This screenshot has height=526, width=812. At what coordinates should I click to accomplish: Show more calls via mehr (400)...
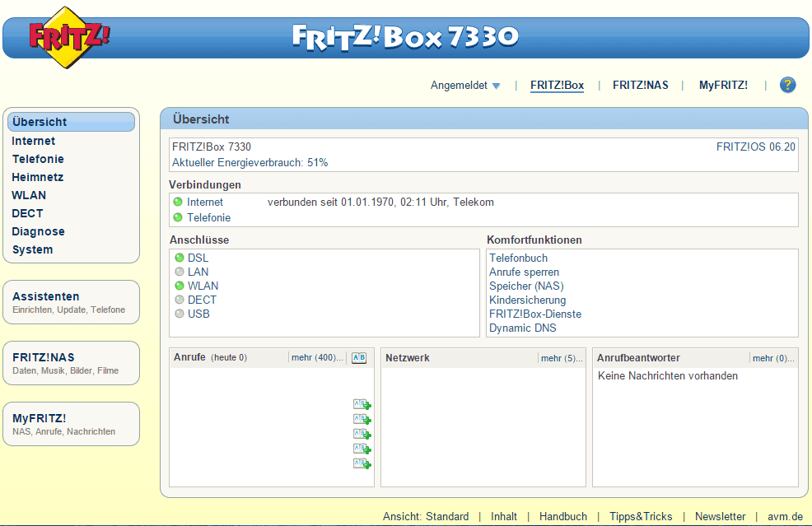[317, 358]
